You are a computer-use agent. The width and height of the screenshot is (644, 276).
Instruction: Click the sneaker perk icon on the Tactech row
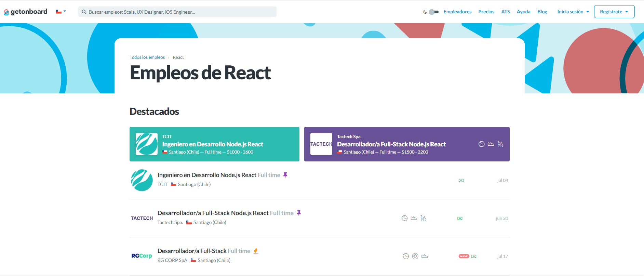[x=414, y=218]
